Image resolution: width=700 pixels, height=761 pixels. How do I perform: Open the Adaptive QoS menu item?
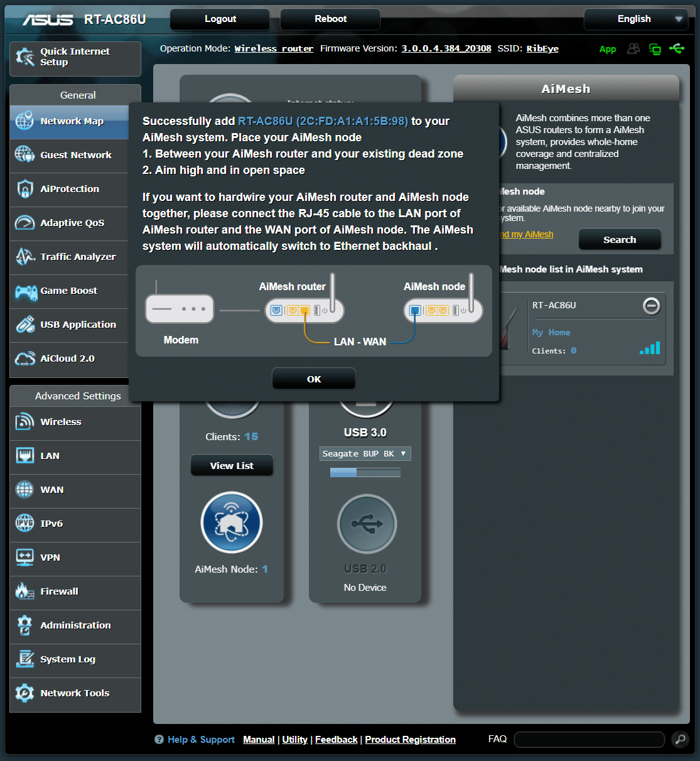(69, 223)
